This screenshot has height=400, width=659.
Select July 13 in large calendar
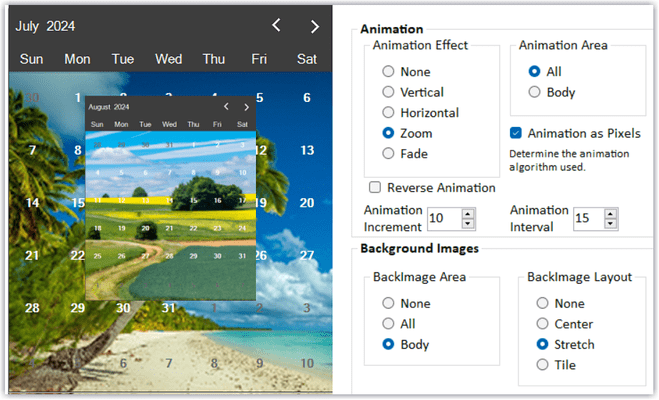[x=307, y=150]
